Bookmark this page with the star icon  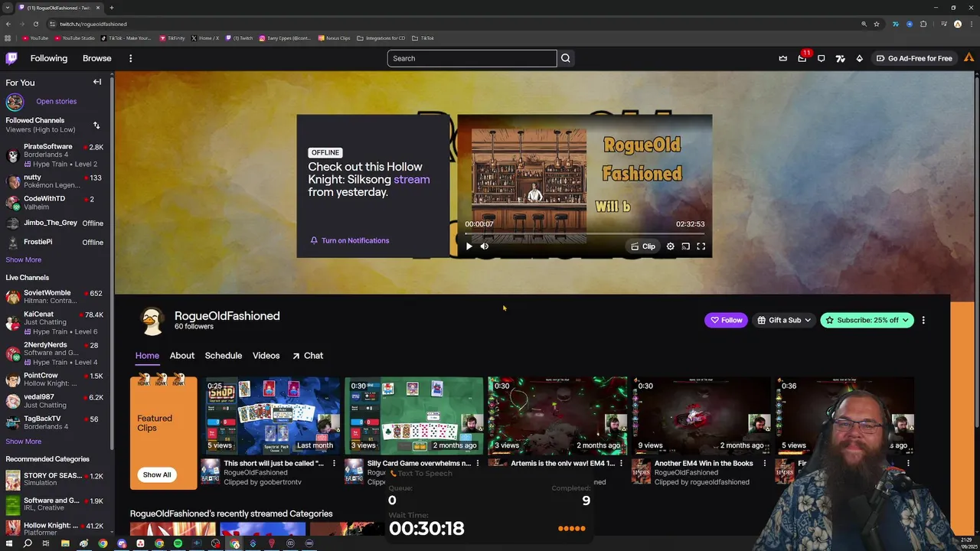click(877, 24)
